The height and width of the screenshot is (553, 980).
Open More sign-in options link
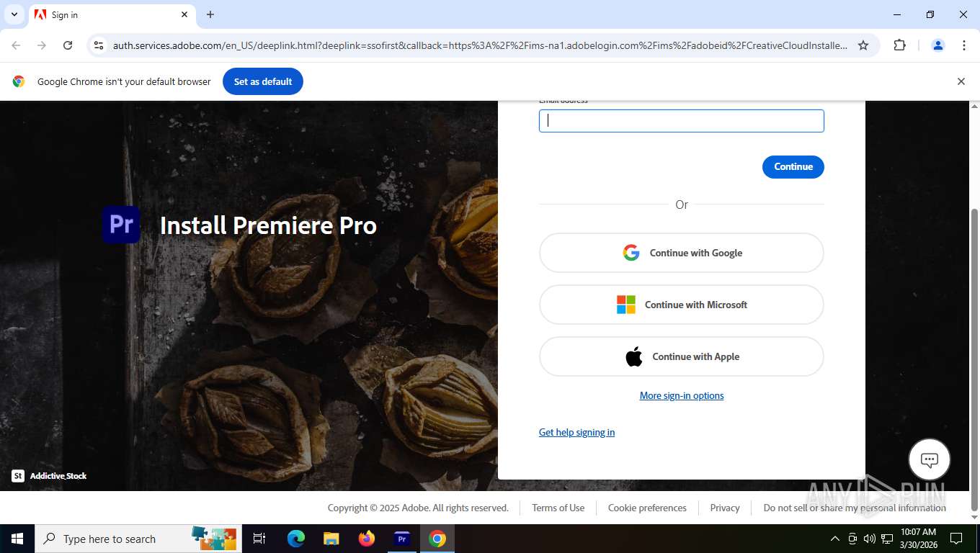pos(682,395)
